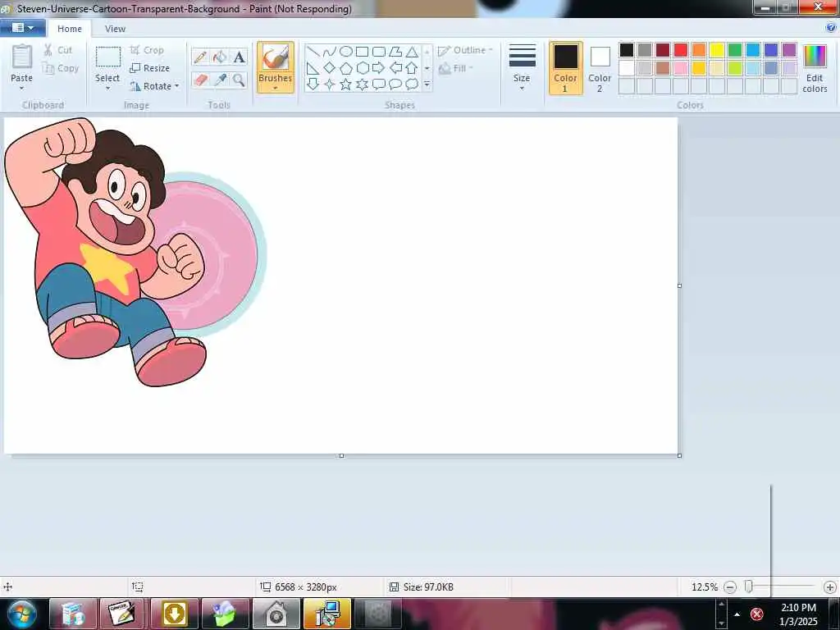Select the Pencil tool

point(200,57)
